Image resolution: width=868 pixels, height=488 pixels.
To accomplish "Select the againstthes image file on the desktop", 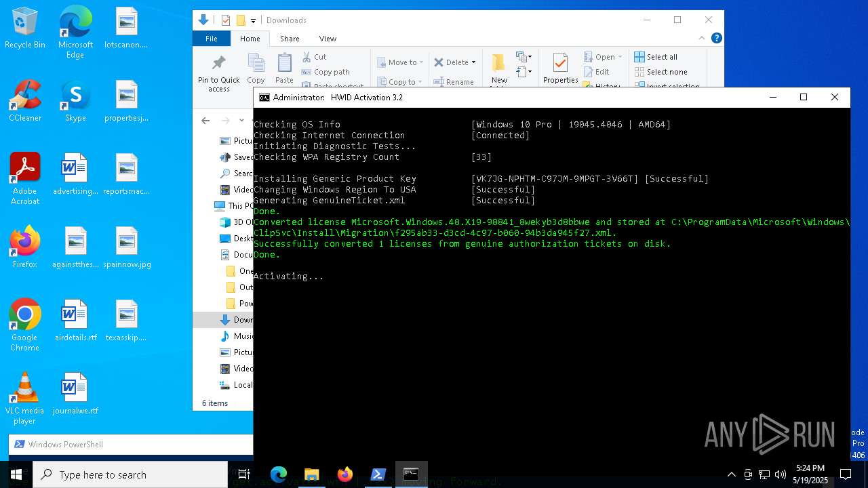I will pyautogui.click(x=75, y=247).
